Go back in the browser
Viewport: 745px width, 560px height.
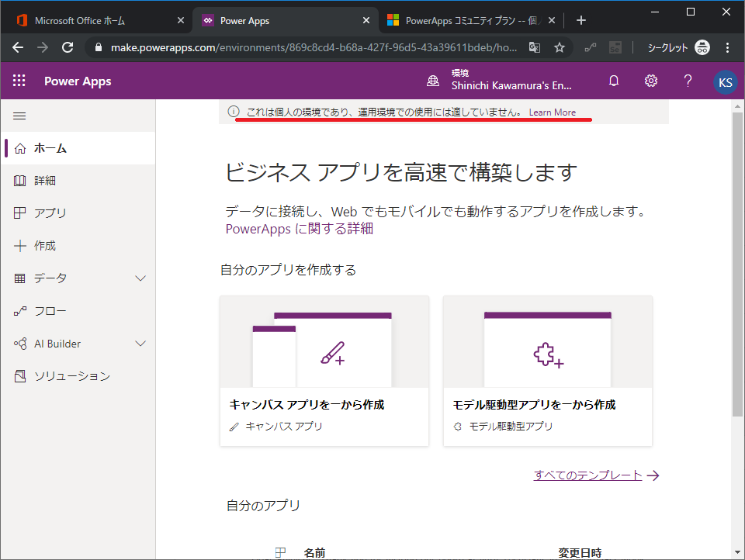pyautogui.click(x=18, y=47)
